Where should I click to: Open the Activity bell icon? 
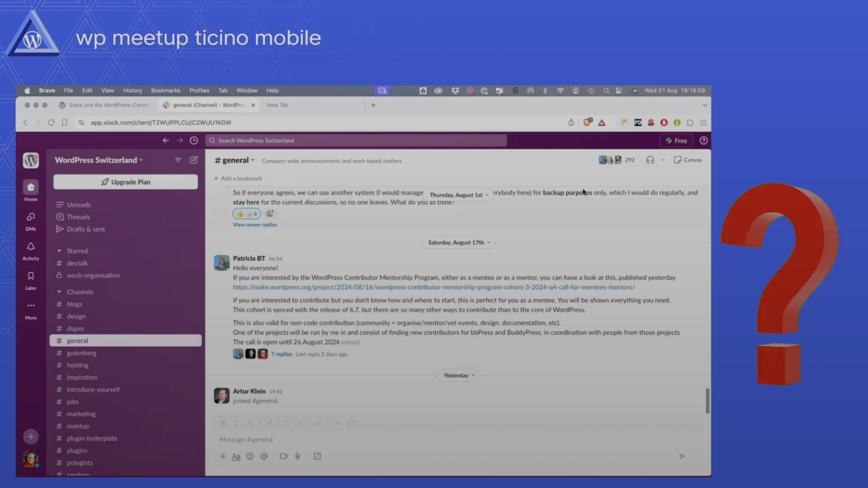click(x=31, y=247)
